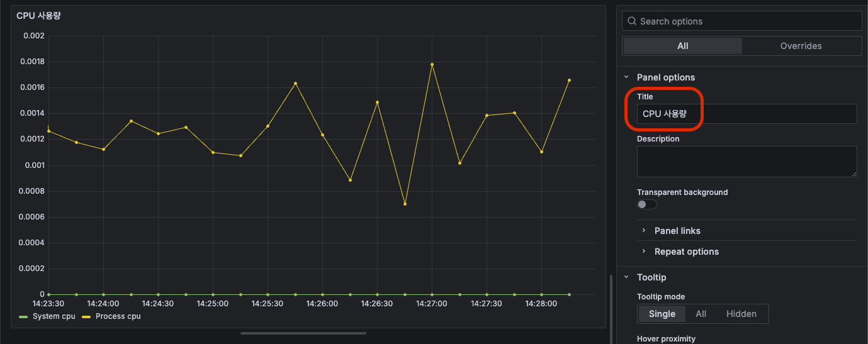
Task: Select Hidden tooltip mode
Action: click(741, 314)
